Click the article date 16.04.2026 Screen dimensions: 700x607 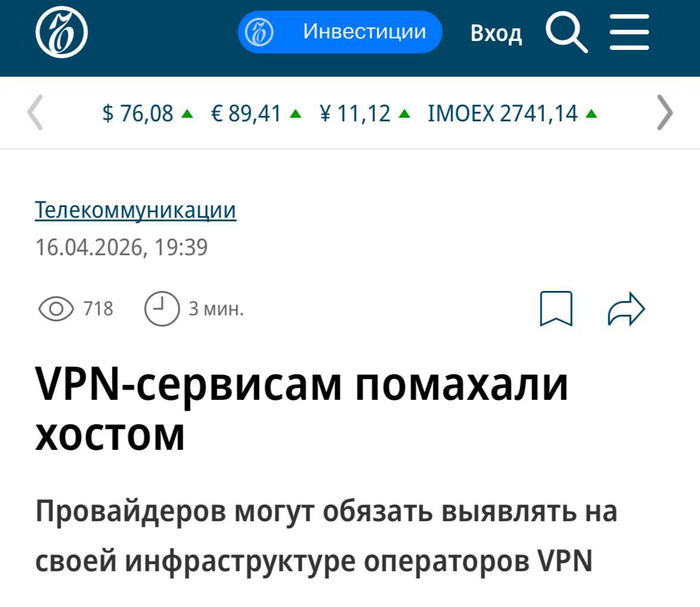pos(90,248)
